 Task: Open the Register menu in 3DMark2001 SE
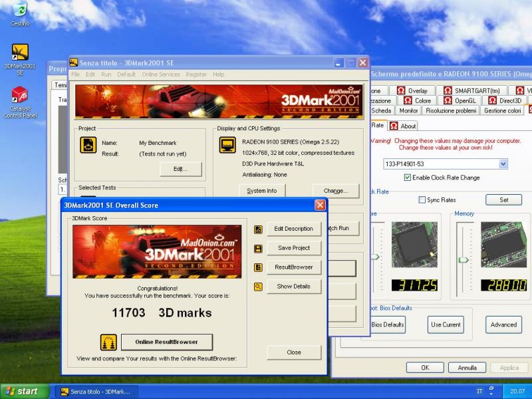[196, 74]
